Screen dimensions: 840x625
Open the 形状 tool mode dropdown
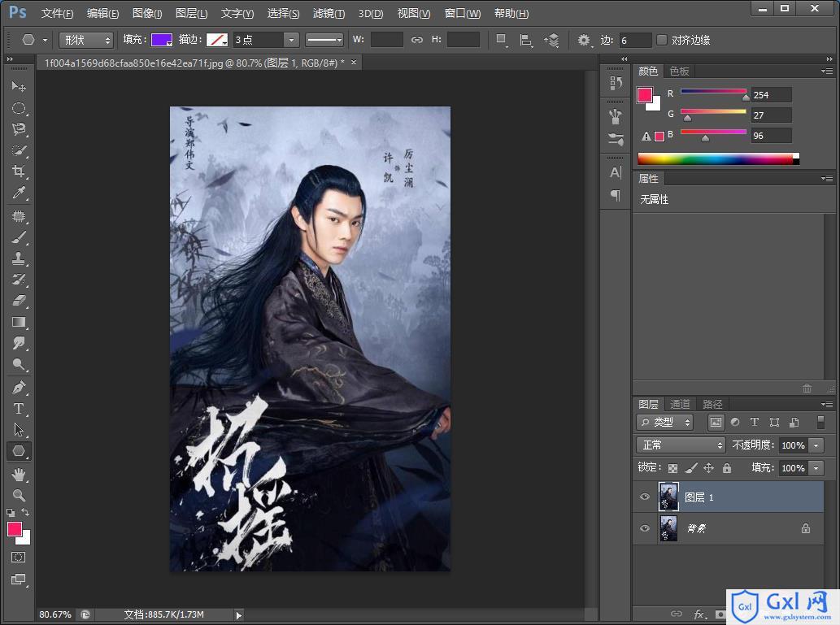[85, 40]
